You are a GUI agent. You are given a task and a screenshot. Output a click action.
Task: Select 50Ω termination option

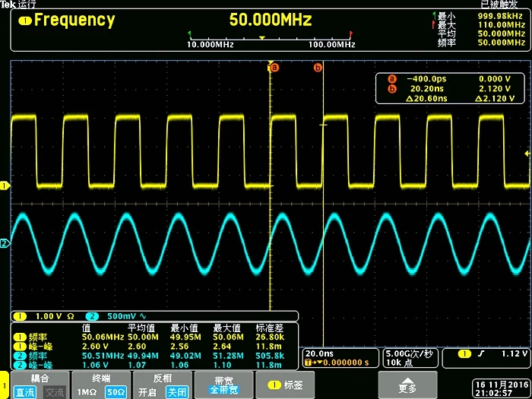116,392
